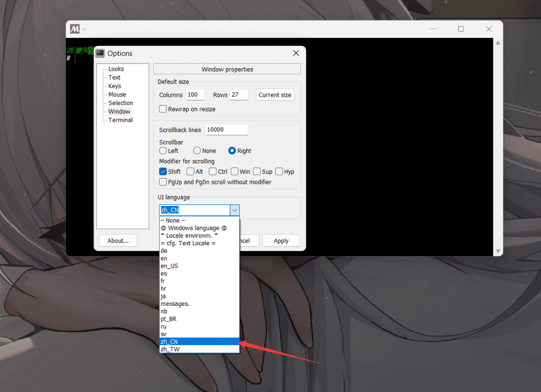Enable Rewrap on resize
The width and height of the screenshot is (541, 392).
[163, 109]
